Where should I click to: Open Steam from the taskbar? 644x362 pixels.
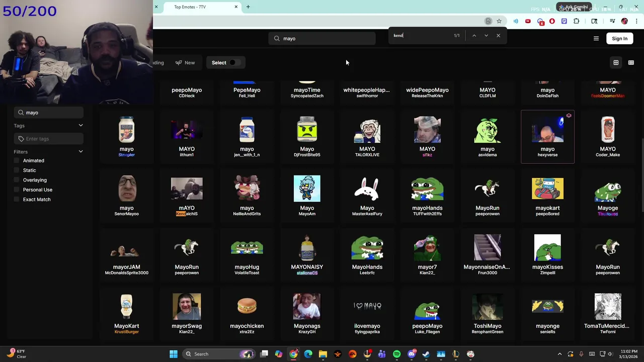tap(426, 354)
